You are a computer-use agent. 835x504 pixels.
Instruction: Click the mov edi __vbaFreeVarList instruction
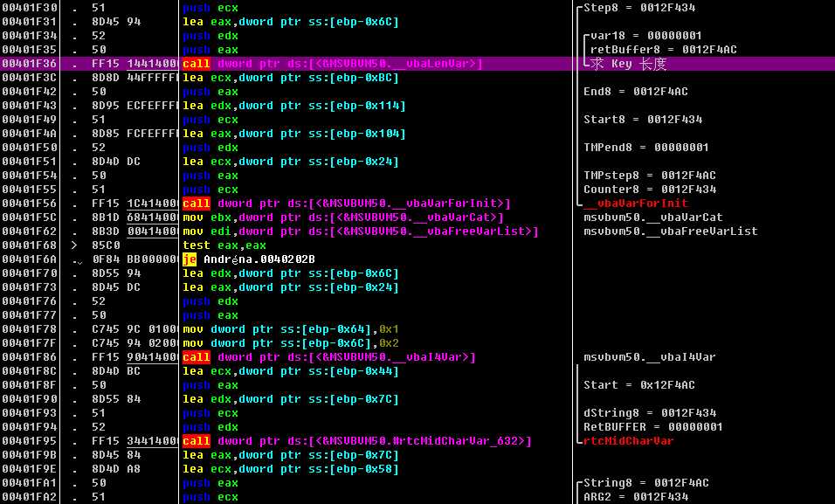[x=361, y=231]
